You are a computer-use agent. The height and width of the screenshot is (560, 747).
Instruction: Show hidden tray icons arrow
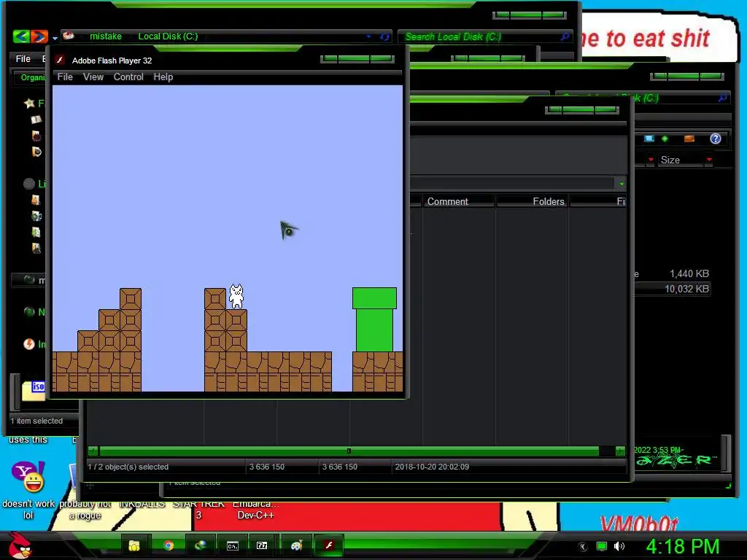582,547
